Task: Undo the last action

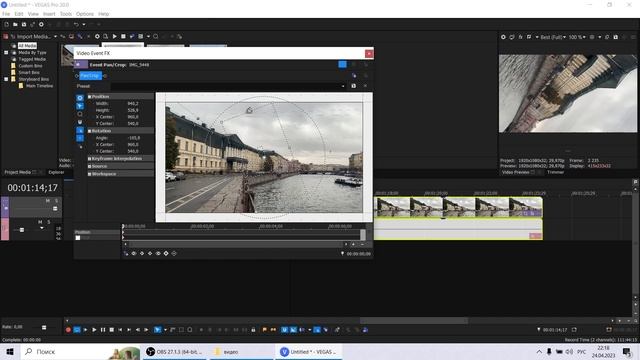Action: pos(76,24)
